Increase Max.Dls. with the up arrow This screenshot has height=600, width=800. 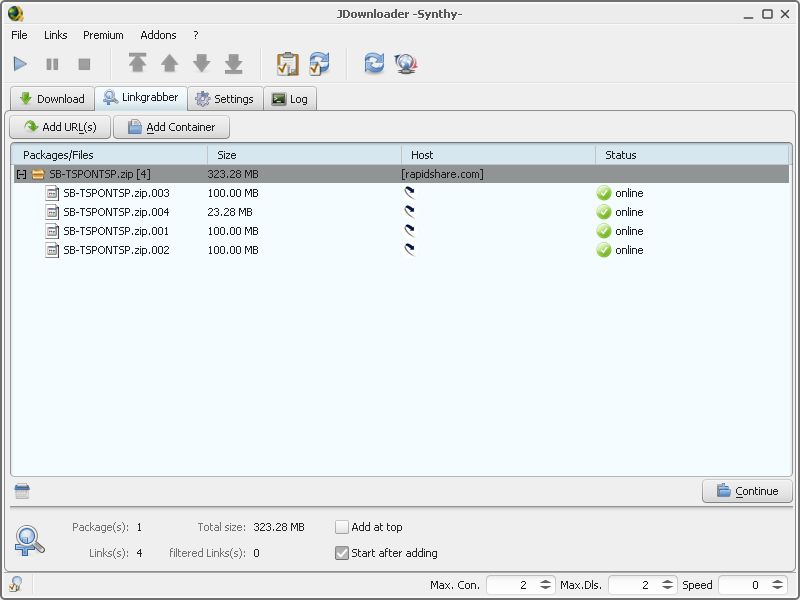667,581
